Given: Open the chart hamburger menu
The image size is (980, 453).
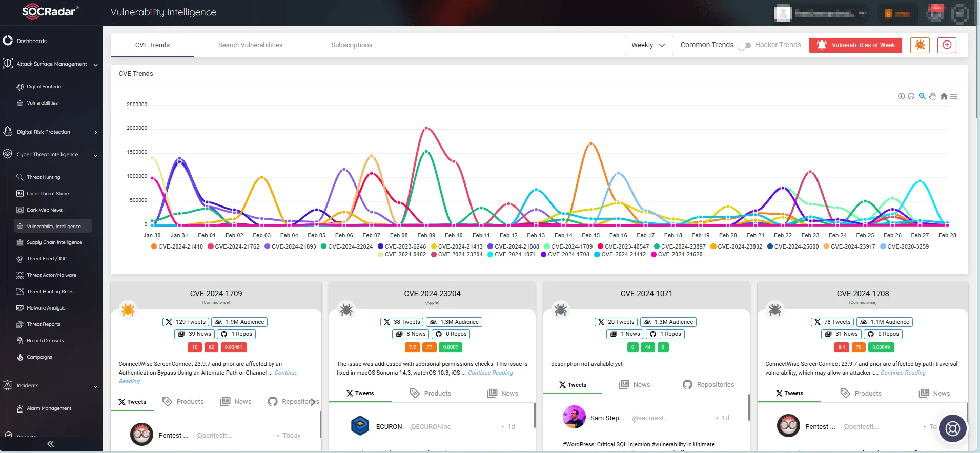Looking at the screenshot, I should click(954, 96).
